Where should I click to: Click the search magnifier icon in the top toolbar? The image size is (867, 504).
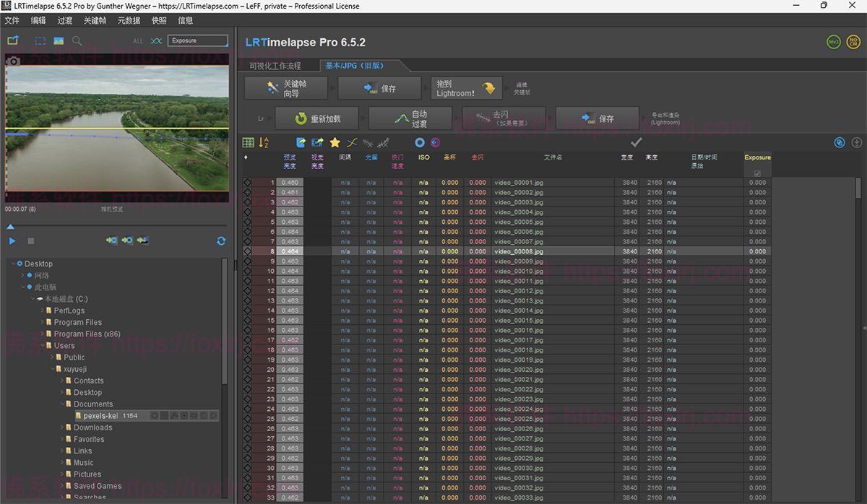coord(76,42)
